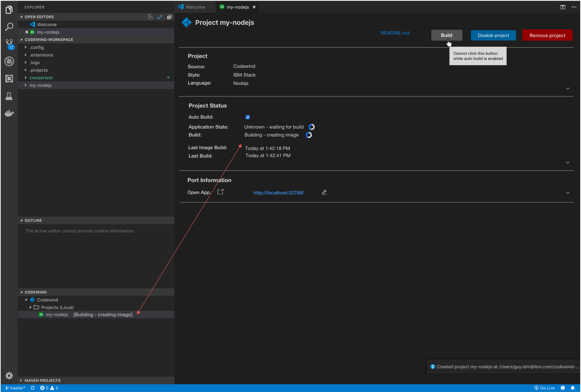Select my-nodejs under Projects (Local) in Codewind panel
The height and width of the screenshot is (392, 581).
(56, 314)
